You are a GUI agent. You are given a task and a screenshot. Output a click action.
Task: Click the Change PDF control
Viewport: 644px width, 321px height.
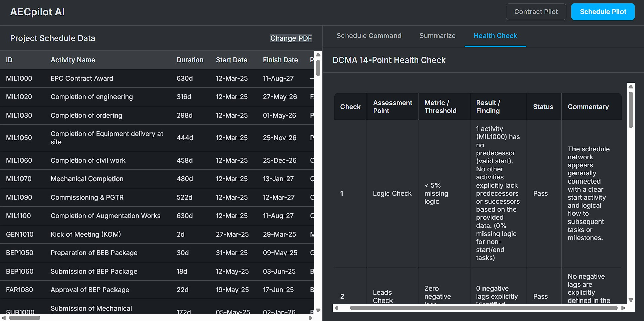291,38
